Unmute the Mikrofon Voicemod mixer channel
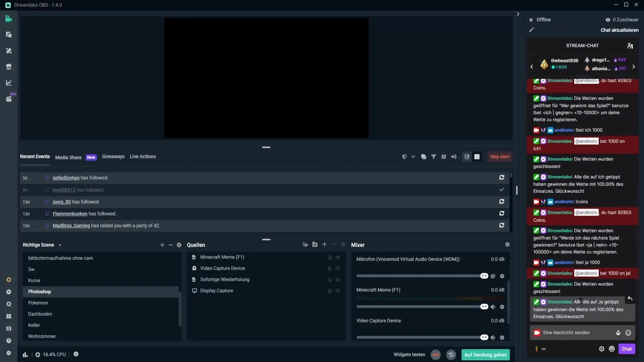This screenshot has width=644, height=362. [x=493, y=276]
